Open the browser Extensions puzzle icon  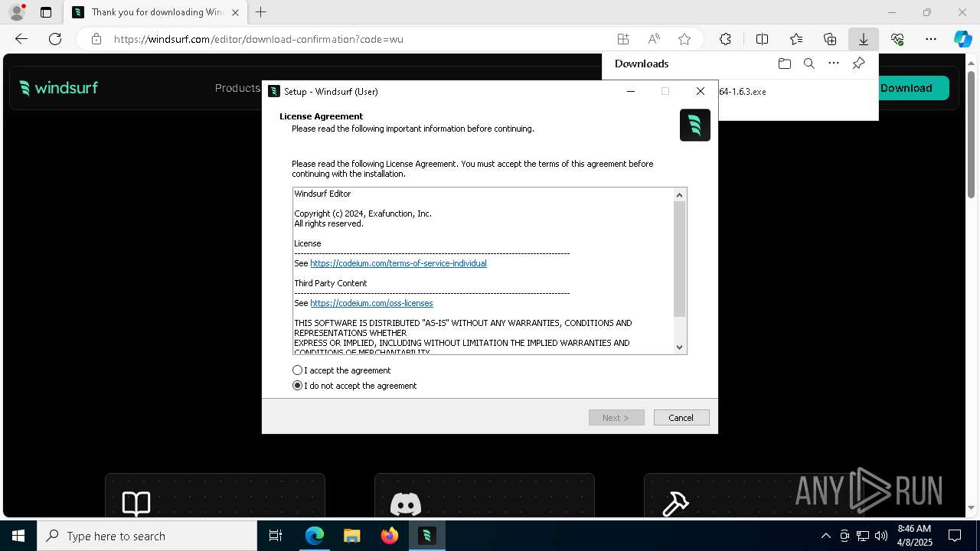point(725,39)
